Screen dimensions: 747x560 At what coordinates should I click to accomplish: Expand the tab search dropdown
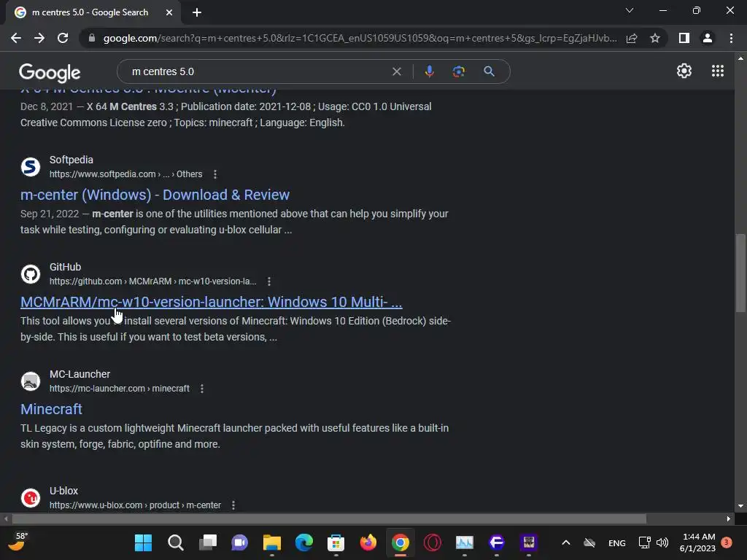coord(630,10)
